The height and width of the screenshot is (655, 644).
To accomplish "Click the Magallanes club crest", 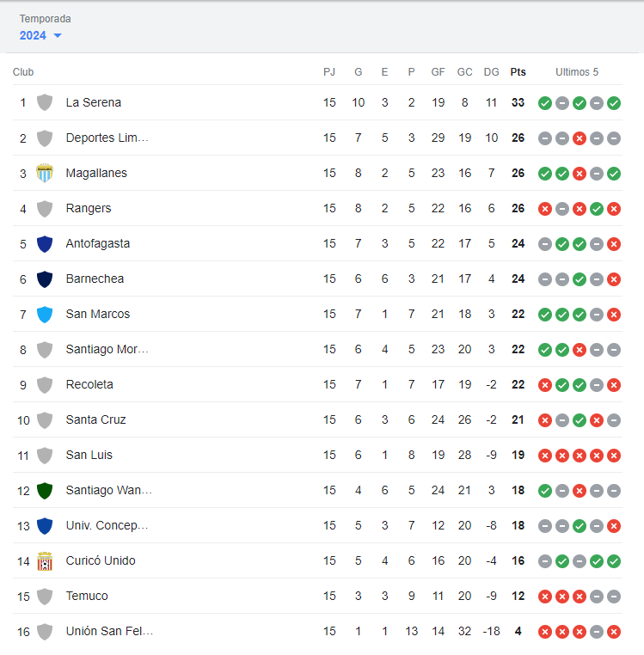I will [45, 173].
